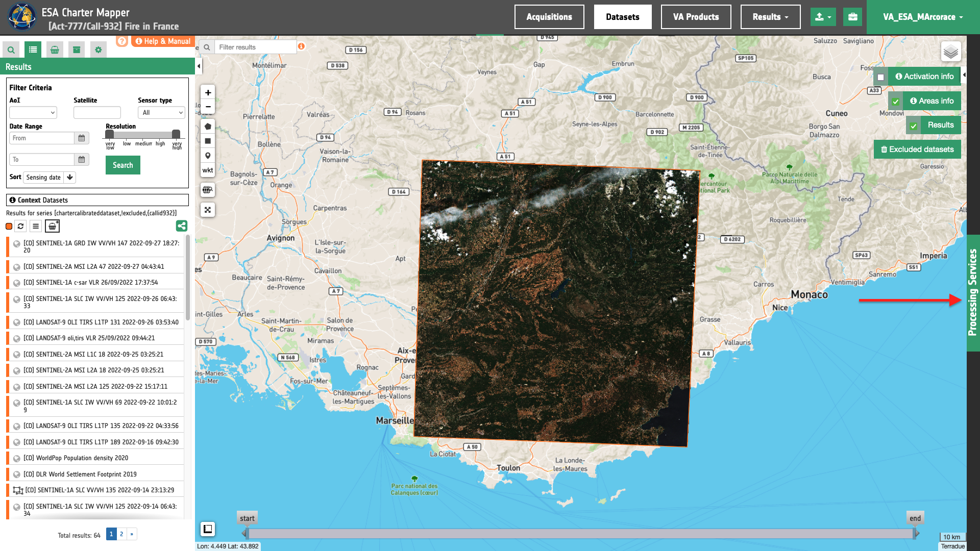Open the Sensor type dropdown
The image size is (980, 551).
click(x=161, y=113)
